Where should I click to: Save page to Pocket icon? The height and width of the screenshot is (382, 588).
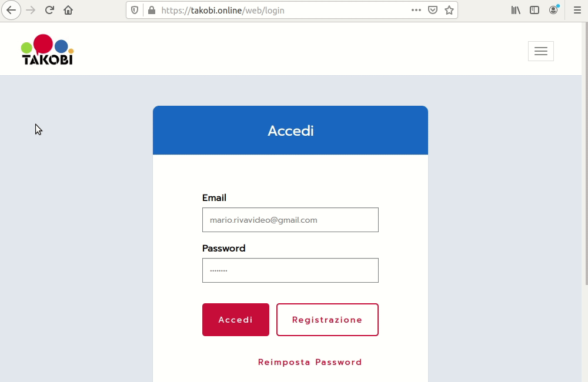pyautogui.click(x=433, y=10)
